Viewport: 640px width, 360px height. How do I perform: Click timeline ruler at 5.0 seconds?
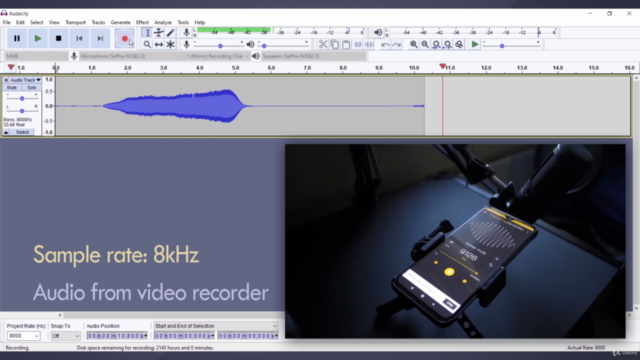pos(236,68)
